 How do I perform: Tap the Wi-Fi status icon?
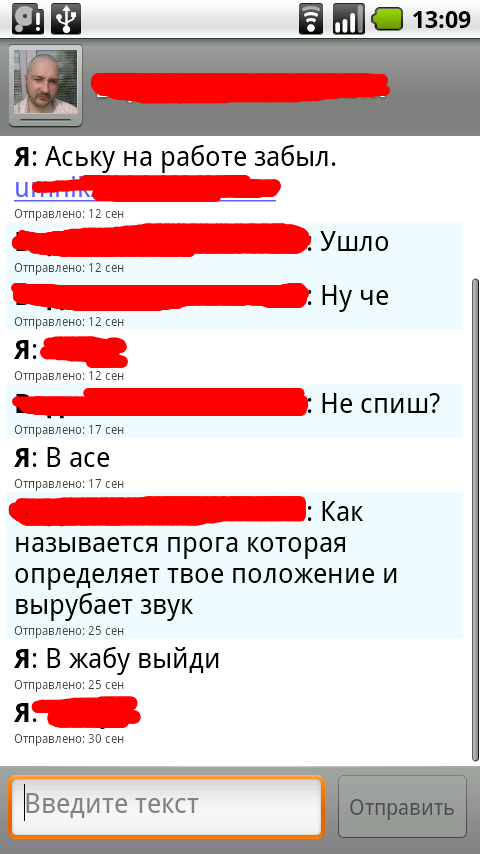pos(311,19)
